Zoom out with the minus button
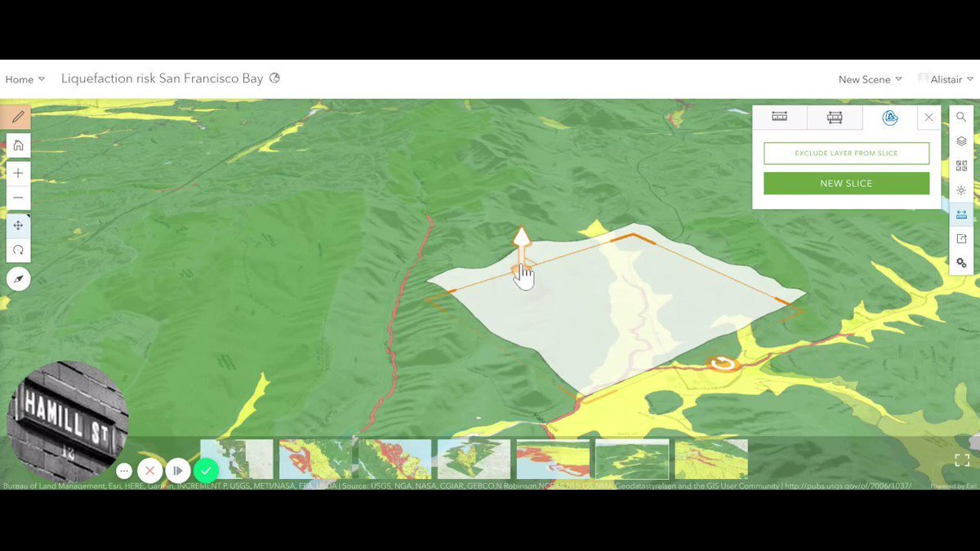Image resolution: width=980 pixels, height=551 pixels. coord(17,198)
